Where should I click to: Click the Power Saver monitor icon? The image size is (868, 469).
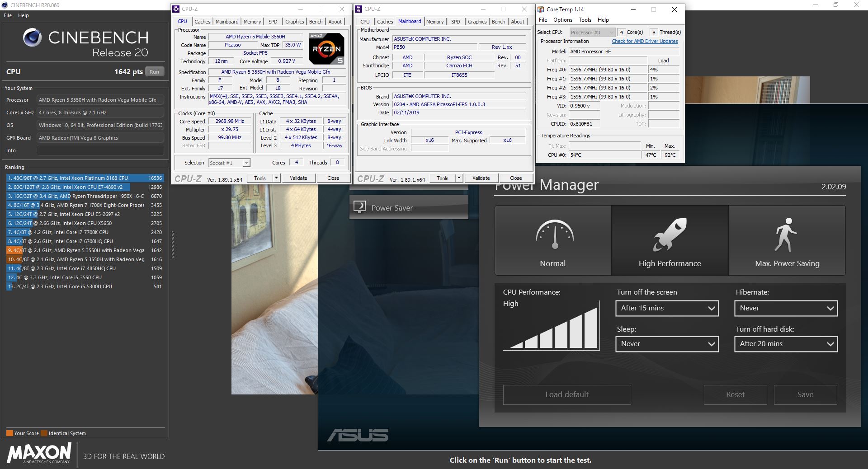[359, 207]
